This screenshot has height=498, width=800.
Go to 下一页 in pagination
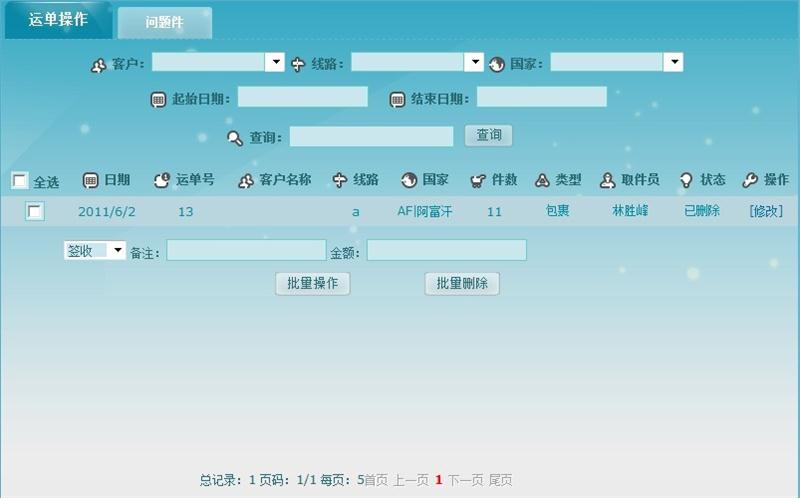[466, 480]
